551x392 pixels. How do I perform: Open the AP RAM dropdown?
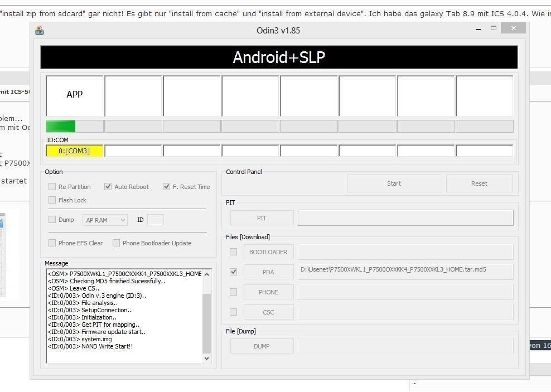105,220
